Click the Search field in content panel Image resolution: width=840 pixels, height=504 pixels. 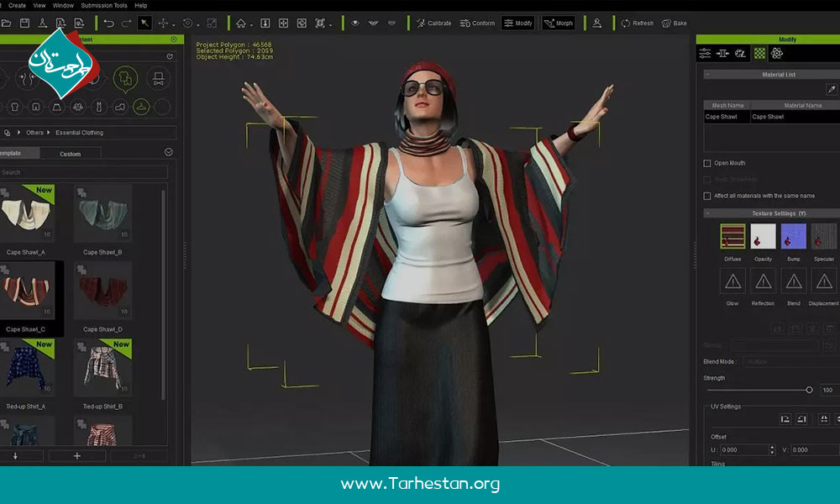[83, 172]
